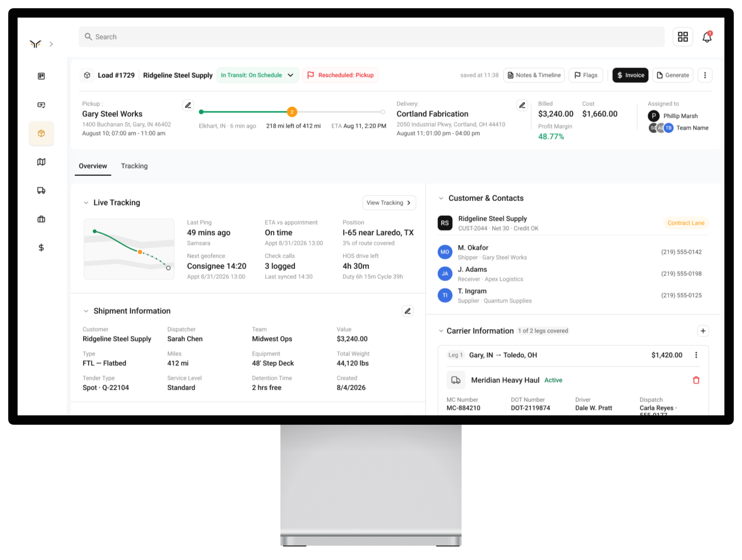Click the orange route progress marker
The image size is (742, 560).
pyautogui.click(x=292, y=112)
